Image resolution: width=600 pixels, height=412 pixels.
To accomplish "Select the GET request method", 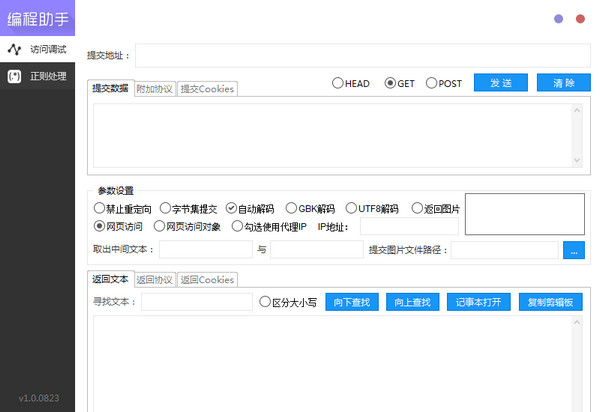I will [x=399, y=83].
